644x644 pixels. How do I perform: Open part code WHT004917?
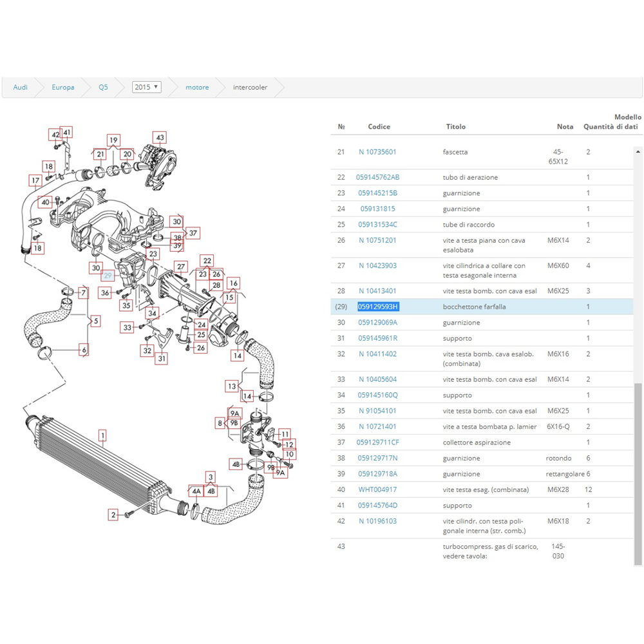(x=377, y=489)
